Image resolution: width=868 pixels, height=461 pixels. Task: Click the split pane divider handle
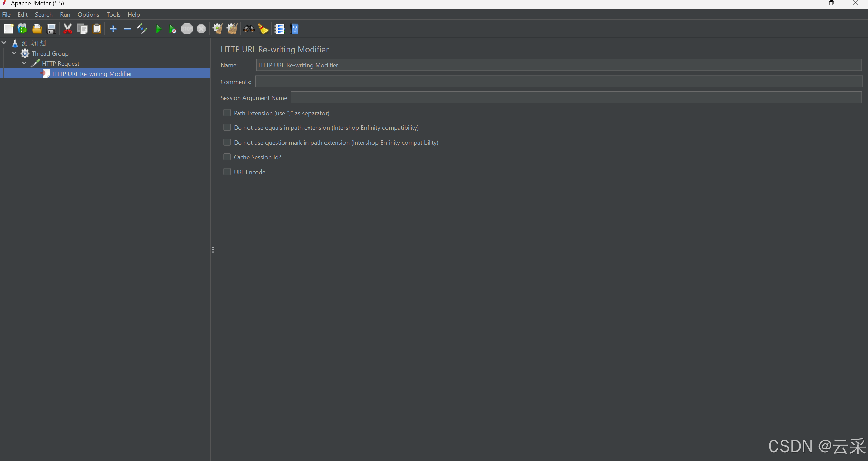coord(213,249)
